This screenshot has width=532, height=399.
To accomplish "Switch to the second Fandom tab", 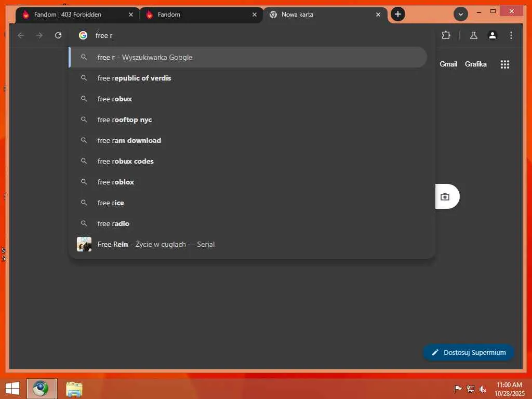I will coord(201,15).
